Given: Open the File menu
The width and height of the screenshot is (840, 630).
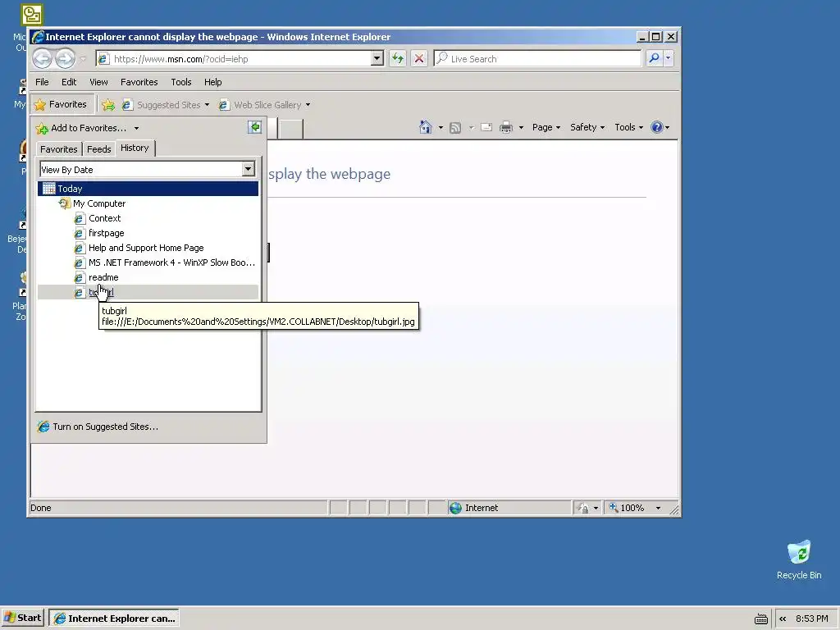Looking at the screenshot, I should pyautogui.click(x=42, y=82).
